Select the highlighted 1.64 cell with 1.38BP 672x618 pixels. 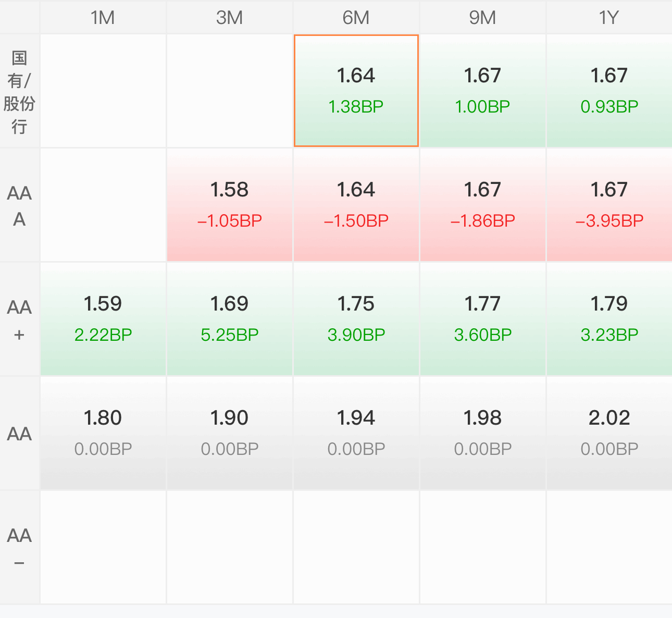click(x=356, y=91)
